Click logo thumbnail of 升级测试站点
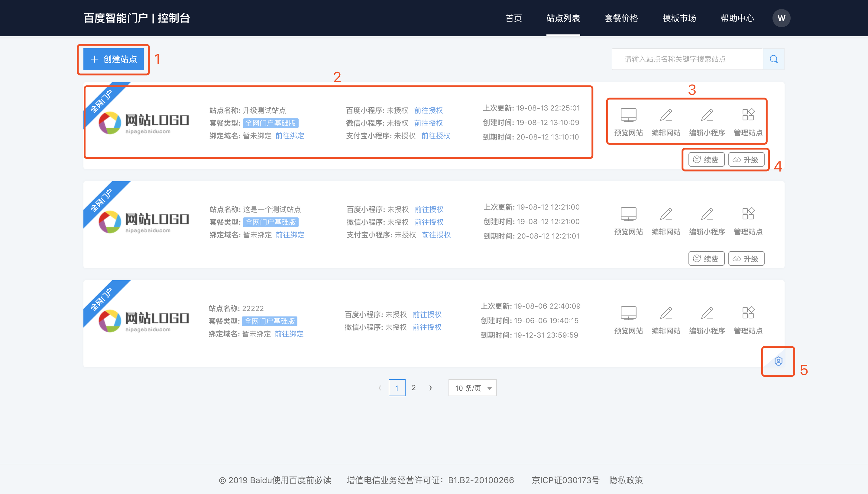This screenshot has width=868, height=494. point(143,123)
